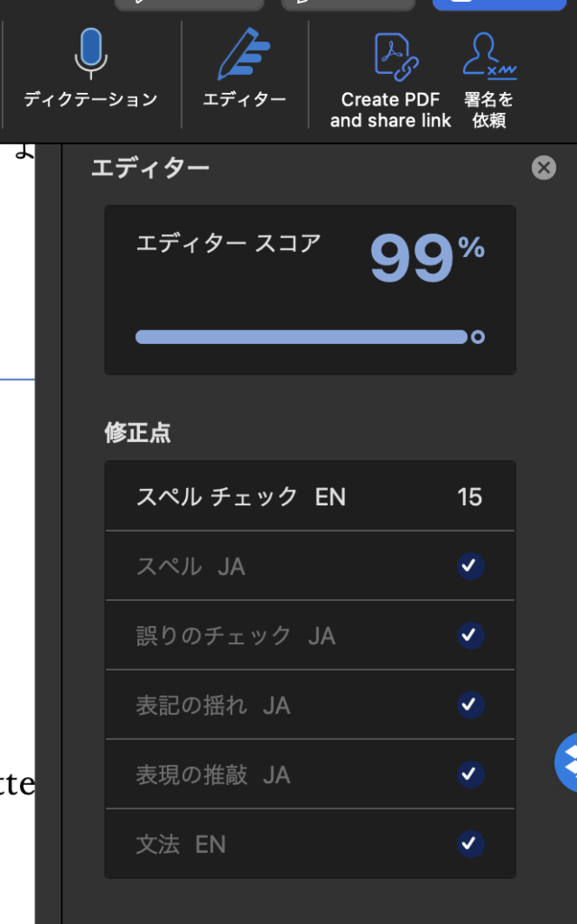This screenshot has height=924, width=577.
Task: Click the 署名を依頼 signature icon
Action: click(489, 54)
